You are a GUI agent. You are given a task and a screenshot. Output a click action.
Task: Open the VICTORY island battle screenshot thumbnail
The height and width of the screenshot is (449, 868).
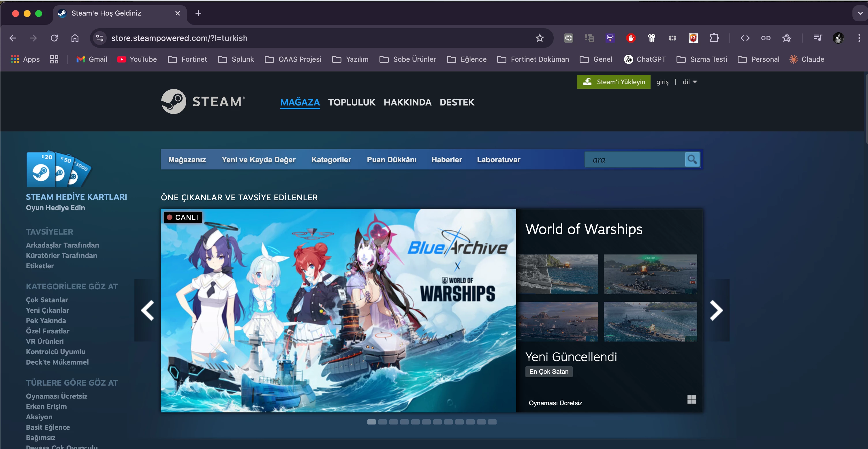coord(650,274)
